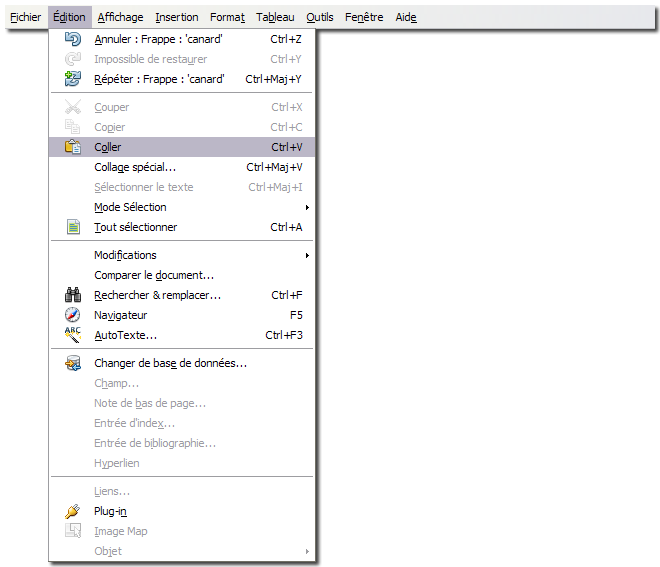660x567 pixels.
Task: Click the scissors icon beside Couper
Action: tap(73, 107)
